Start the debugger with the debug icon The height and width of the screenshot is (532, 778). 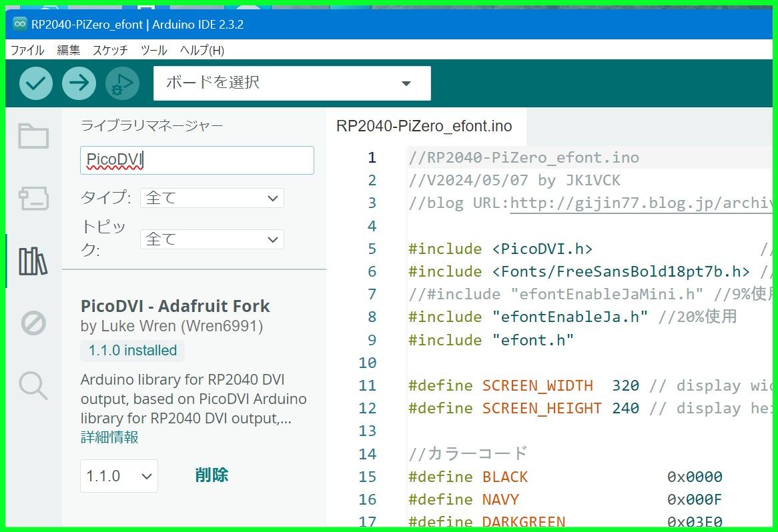[x=122, y=83]
